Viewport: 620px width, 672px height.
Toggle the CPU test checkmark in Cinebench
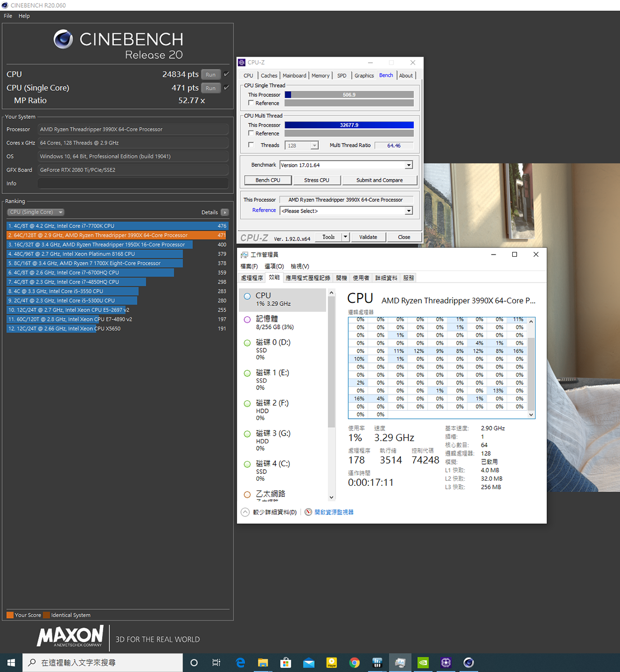pyautogui.click(x=227, y=74)
